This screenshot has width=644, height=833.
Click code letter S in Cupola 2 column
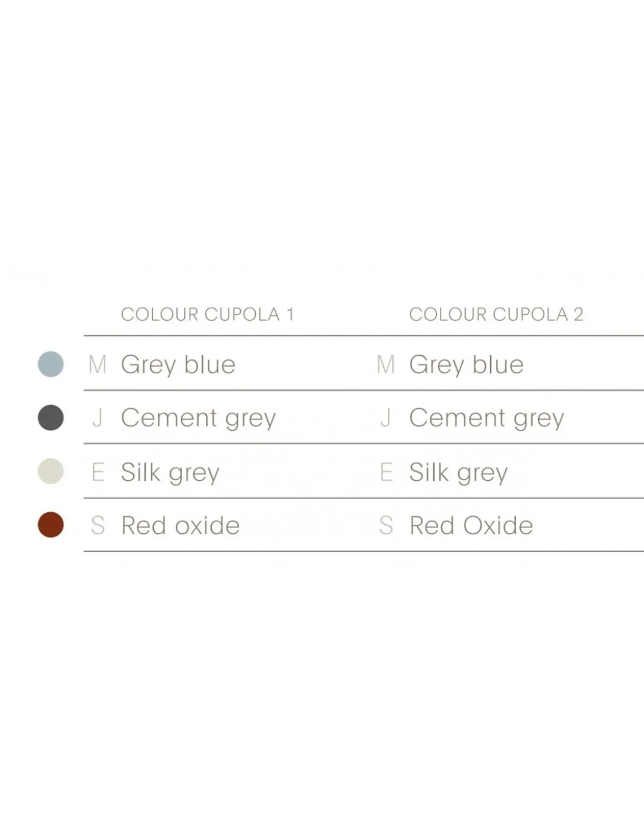386,525
